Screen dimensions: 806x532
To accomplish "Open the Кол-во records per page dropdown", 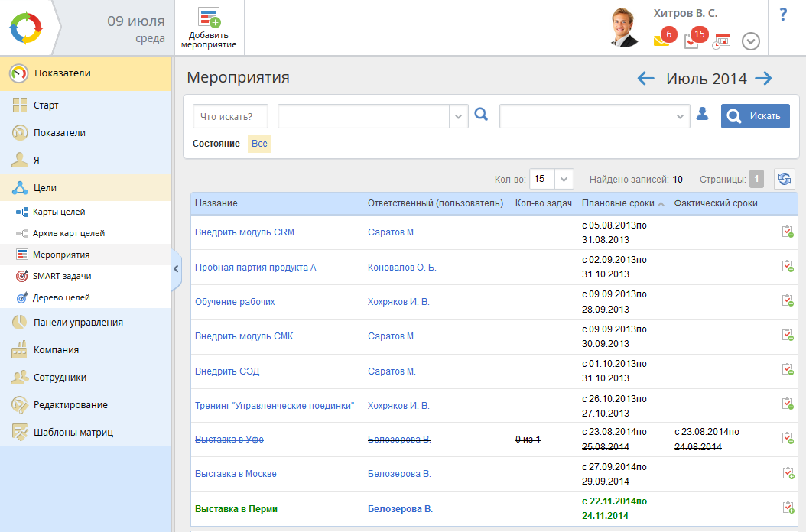I will (x=564, y=180).
